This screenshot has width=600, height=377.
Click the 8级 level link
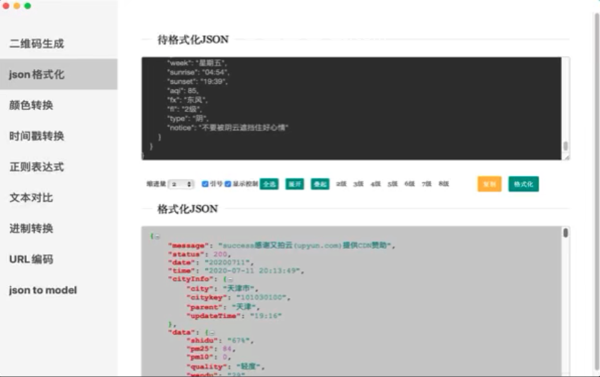coord(444,184)
